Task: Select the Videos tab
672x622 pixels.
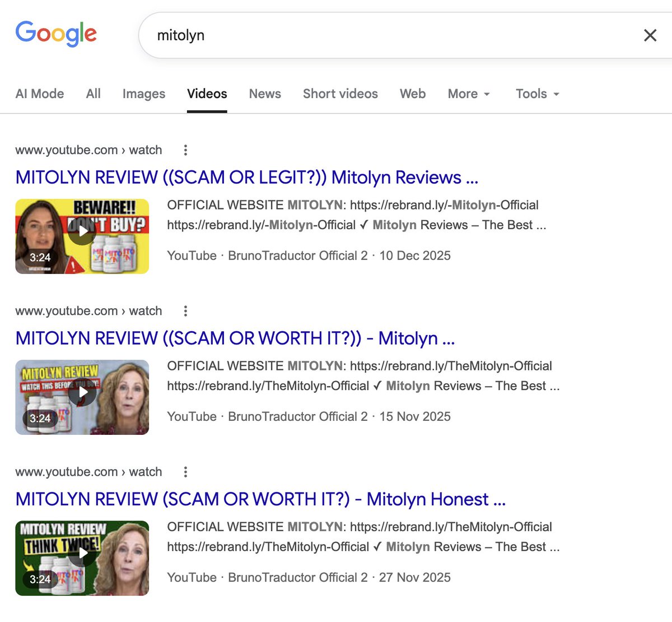Action: [x=207, y=94]
